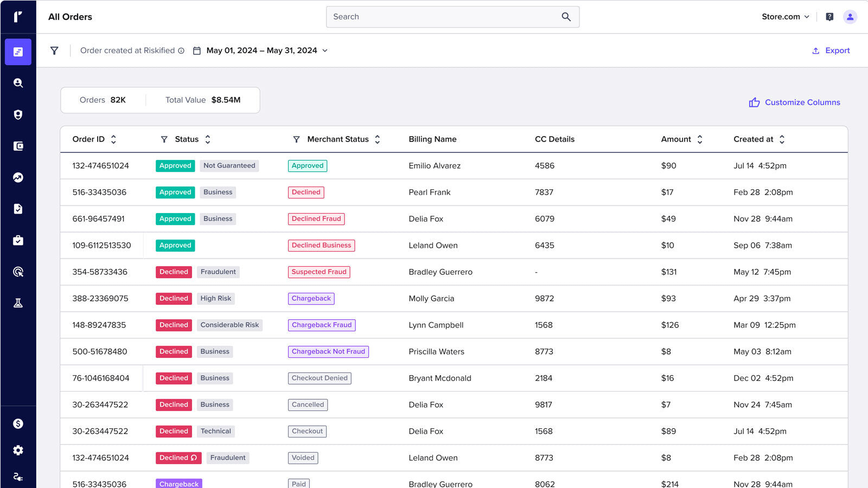Open the Orders panel in the sidebar

[x=18, y=52]
